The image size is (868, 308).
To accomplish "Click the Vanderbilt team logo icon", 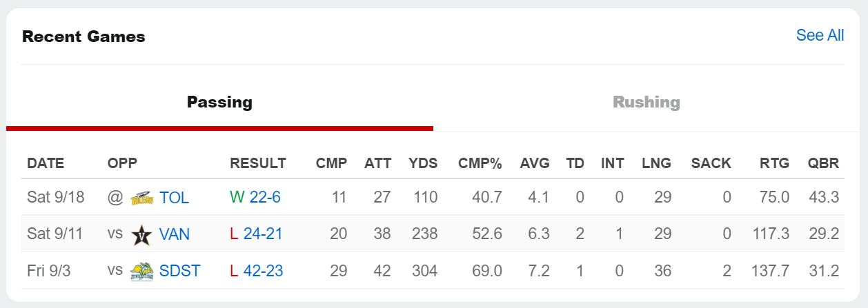I will (141, 234).
